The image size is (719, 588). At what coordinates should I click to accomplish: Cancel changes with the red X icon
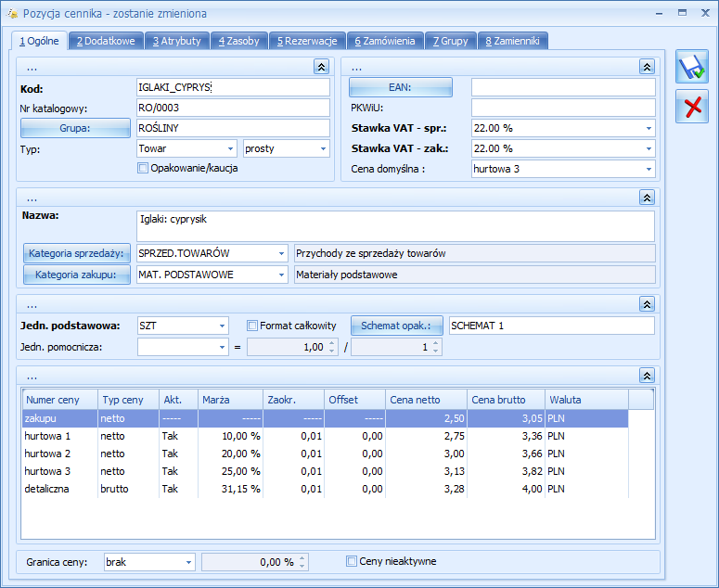[x=691, y=107]
